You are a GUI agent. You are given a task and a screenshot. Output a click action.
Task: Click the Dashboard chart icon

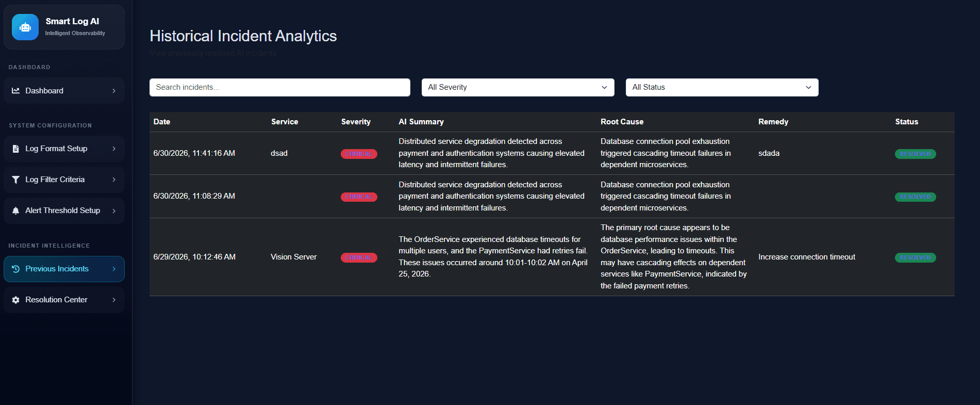(16, 91)
